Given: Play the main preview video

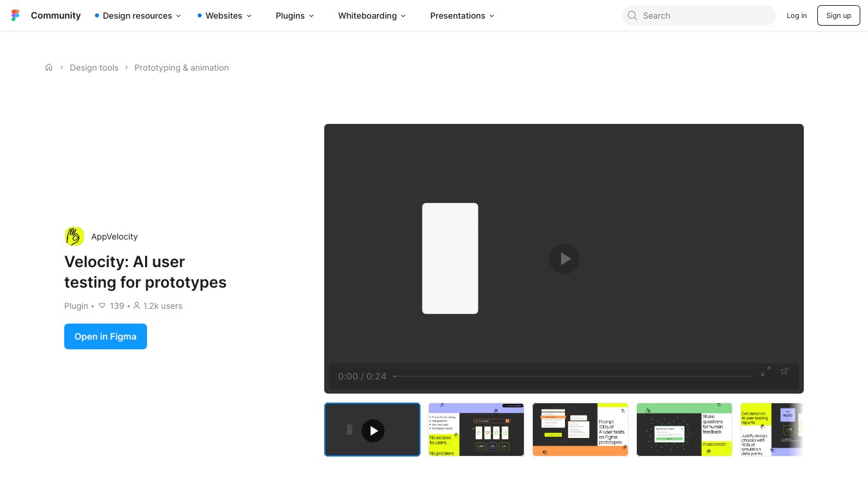Looking at the screenshot, I should (x=564, y=259).
